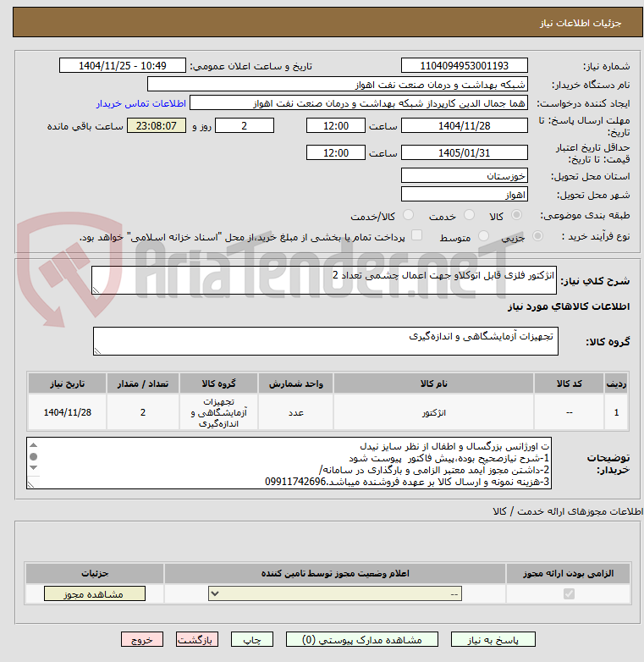Click table cell with date 1404/11/28
Viewport: 644px width, 662px height.
pos(68,412)
